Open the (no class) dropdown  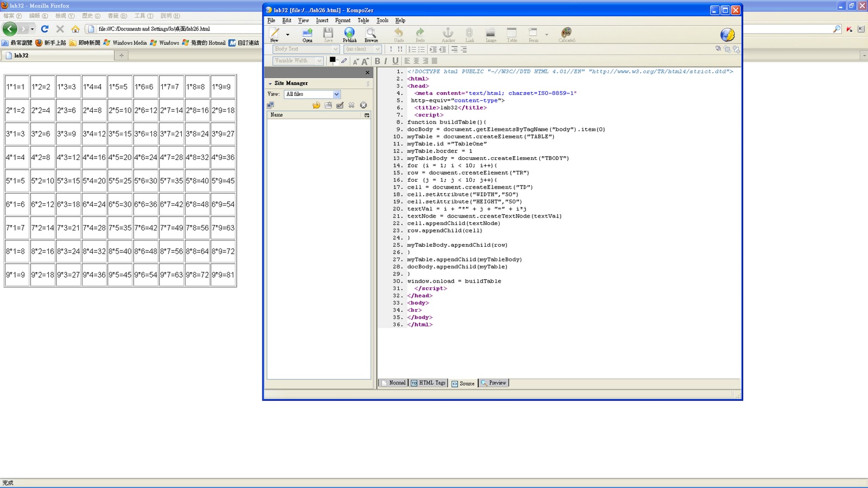(x=363, y=49)
